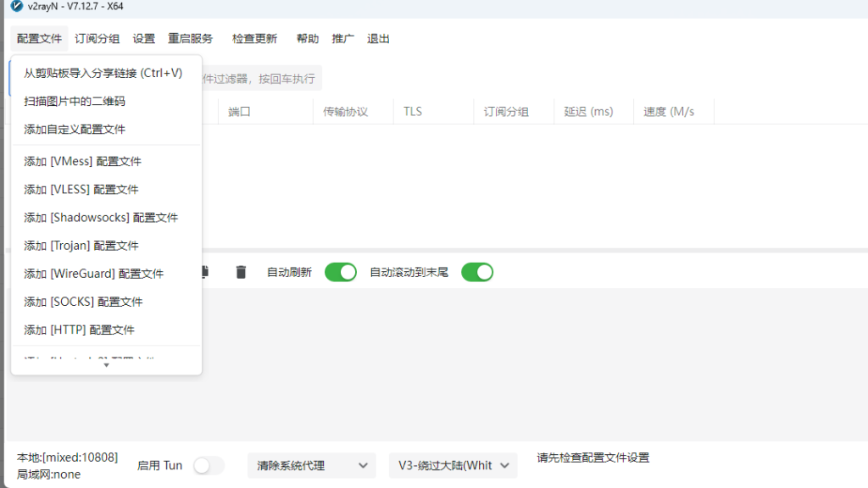Screen dimensions: 868x488
Task: Enable the Tun mode toggle
Action: point(208,465)
